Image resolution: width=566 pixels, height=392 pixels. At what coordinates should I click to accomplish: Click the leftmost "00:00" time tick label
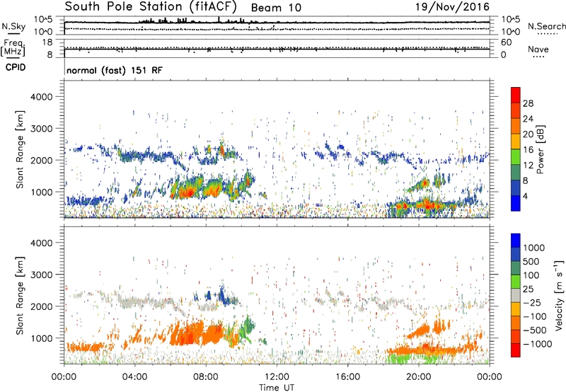[x=64, y=377]
